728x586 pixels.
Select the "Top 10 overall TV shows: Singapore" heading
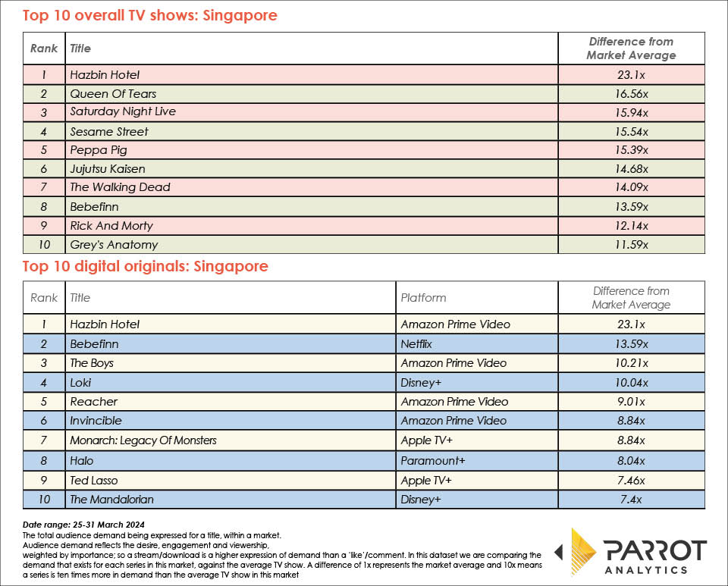[x=150, y=15]
